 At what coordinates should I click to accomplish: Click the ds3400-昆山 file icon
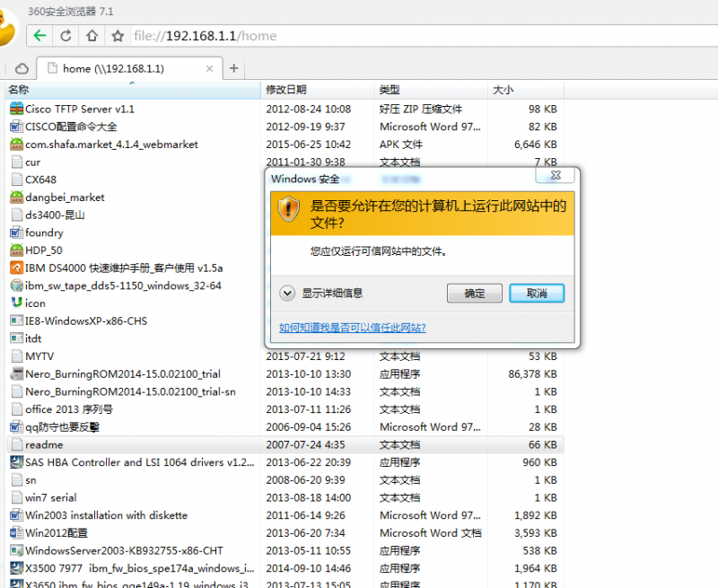[x=16, y=215]
